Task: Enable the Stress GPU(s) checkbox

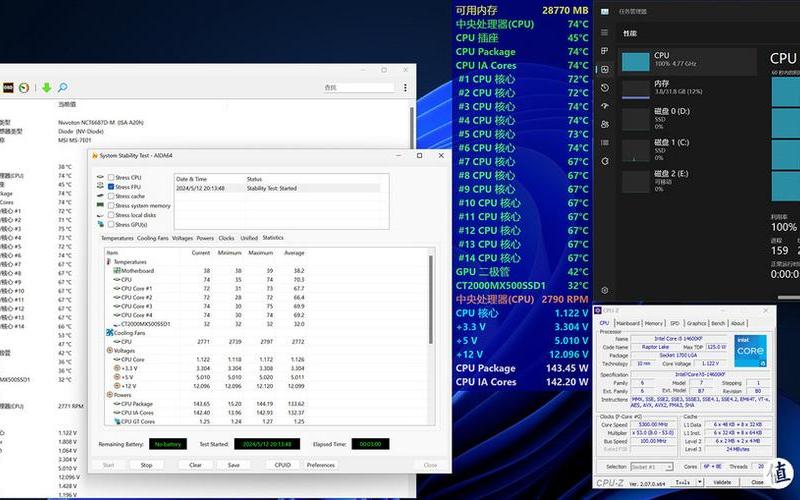Action: 111,224
